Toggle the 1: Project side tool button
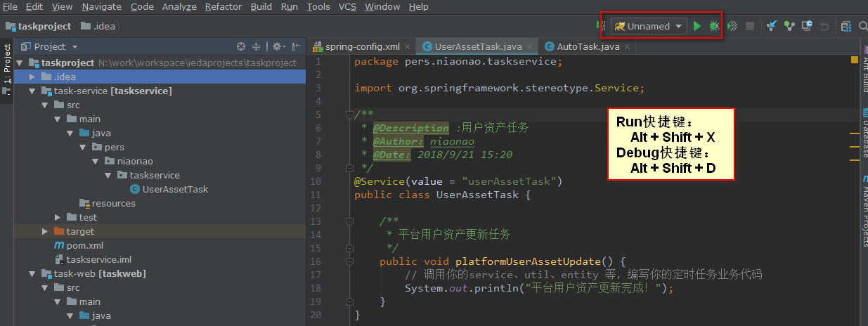 pos(7,64)
